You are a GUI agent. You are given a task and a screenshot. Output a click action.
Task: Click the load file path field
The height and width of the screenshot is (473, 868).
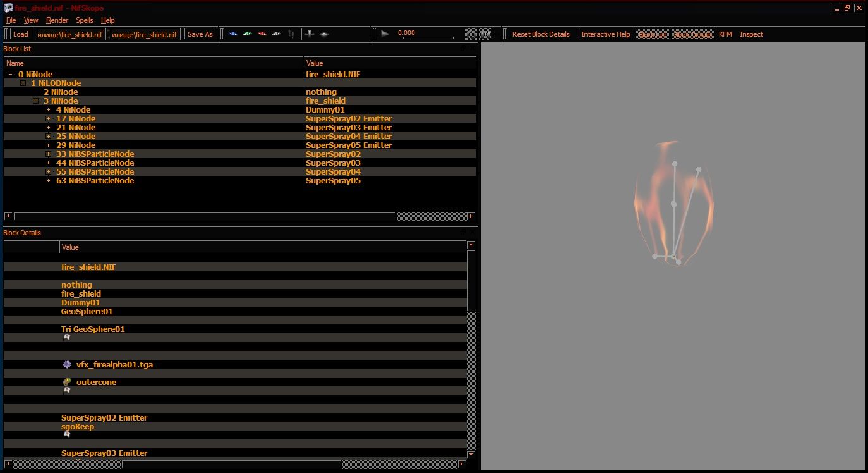click(69, 34)
